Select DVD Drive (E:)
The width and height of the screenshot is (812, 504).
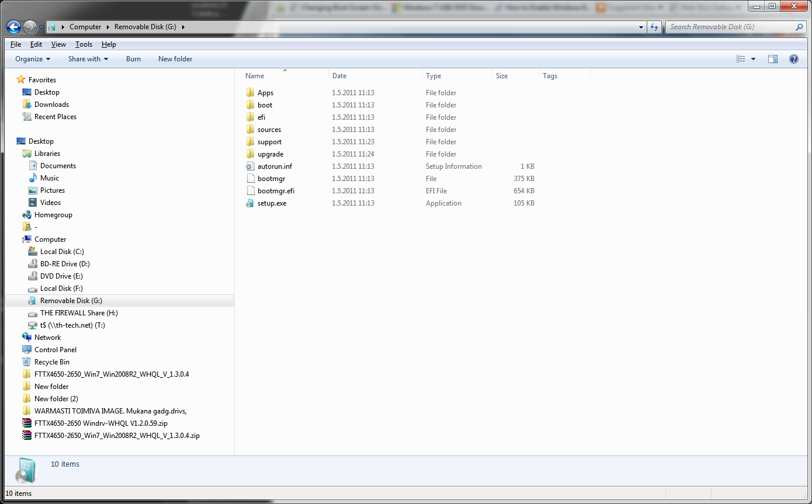click(x=61, y=276)
